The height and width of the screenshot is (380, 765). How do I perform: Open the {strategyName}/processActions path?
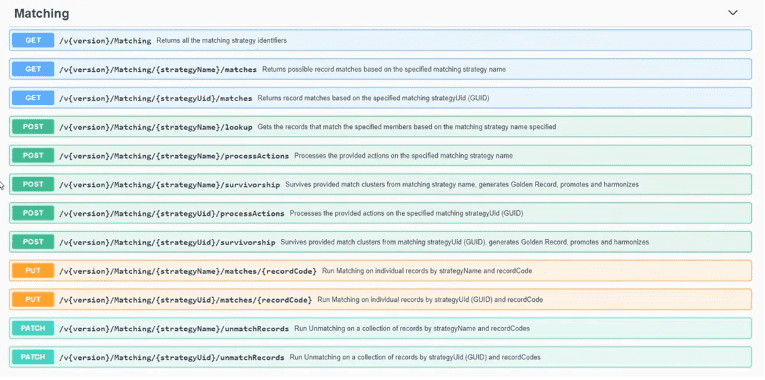[174, 156]
